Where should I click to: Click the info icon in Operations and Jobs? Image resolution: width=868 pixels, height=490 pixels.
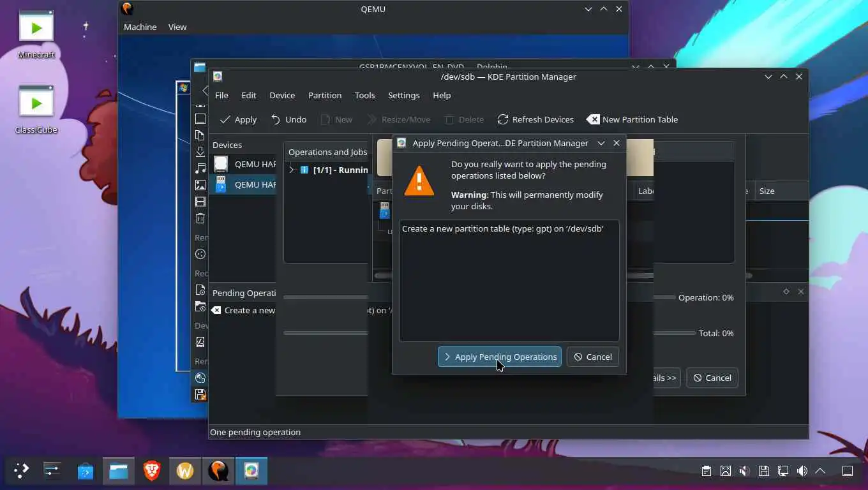coord(304,170)
